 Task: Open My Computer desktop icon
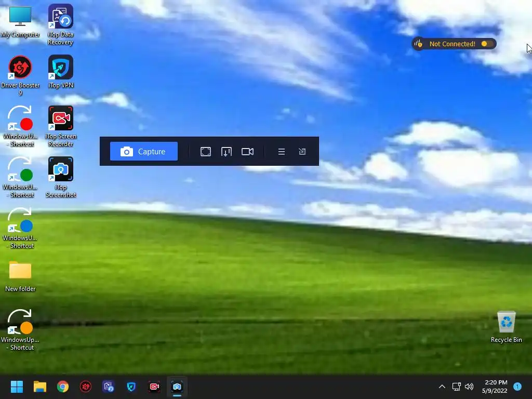pyautogui.click(x=20, y=21)
